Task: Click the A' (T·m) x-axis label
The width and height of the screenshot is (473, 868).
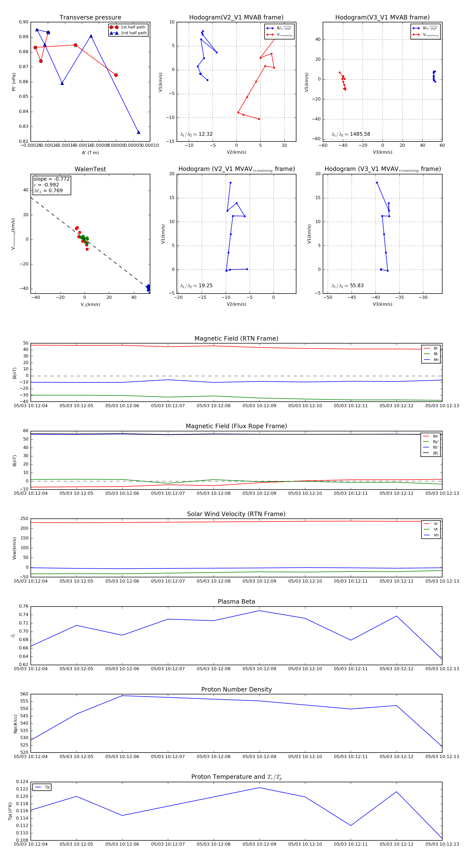Action: pos(90,153)
